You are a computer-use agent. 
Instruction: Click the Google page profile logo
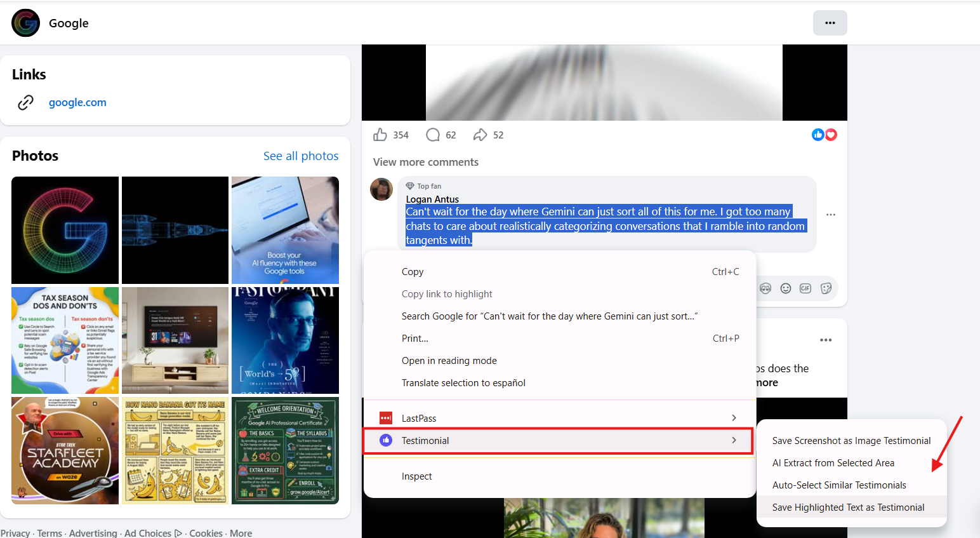(25, 23)
